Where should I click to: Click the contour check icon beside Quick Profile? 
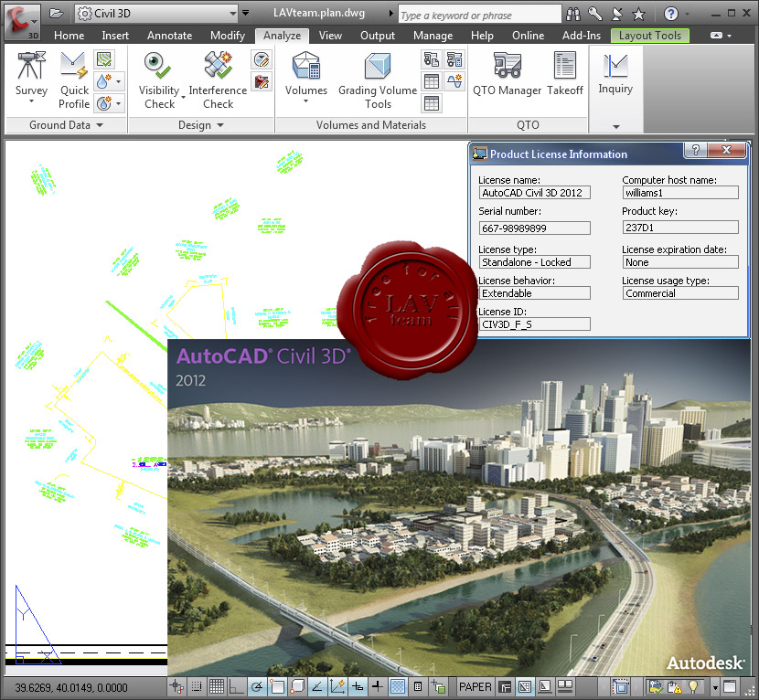tap(104, 59)
